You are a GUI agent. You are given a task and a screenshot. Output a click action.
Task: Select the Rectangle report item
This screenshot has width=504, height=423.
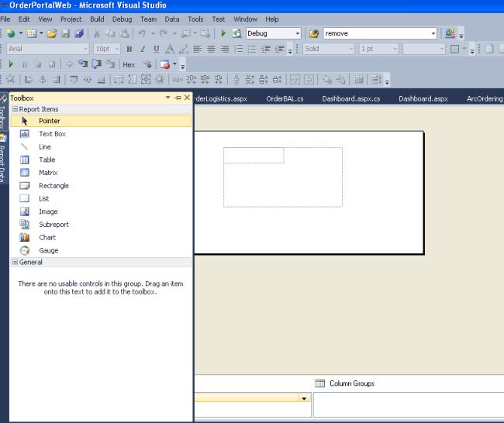pos(101,186)
